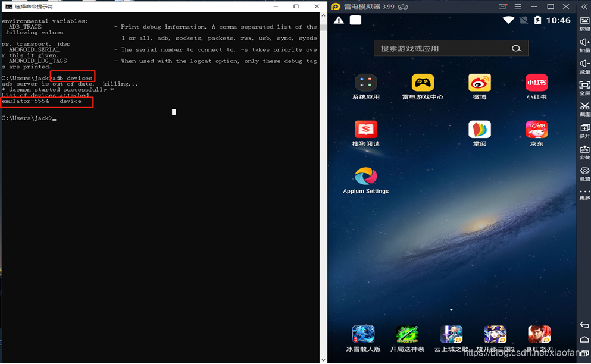
Task: Decrease volume with 减量 button
Action: point(584,67)
